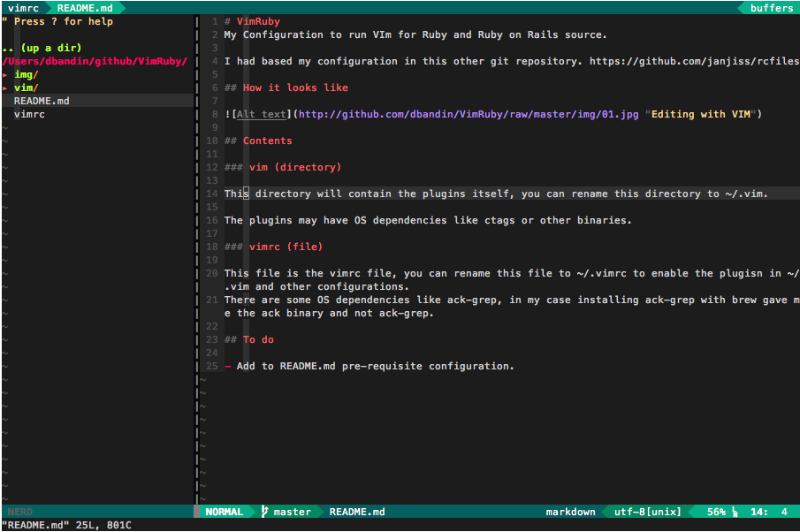
Task: Select the vim/ folder in the tree
Action: point(26,87)
